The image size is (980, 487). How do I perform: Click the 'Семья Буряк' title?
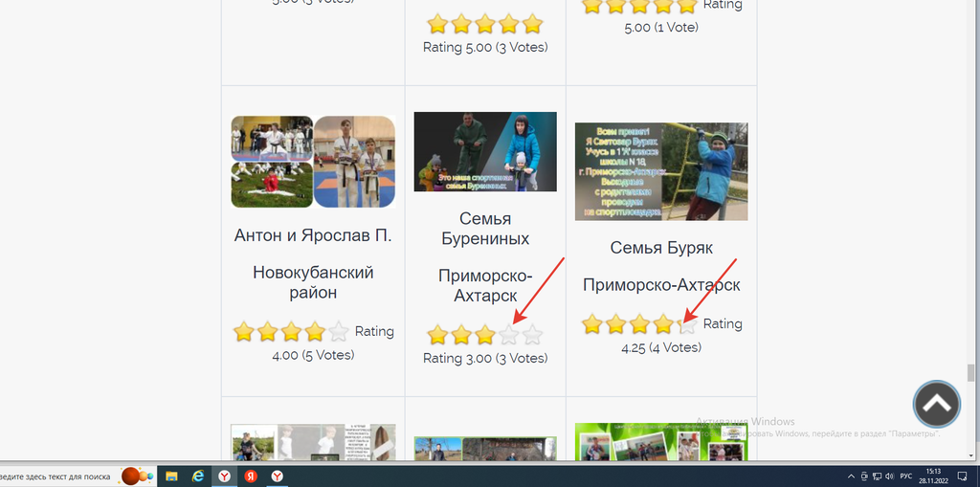coord(661,248)
